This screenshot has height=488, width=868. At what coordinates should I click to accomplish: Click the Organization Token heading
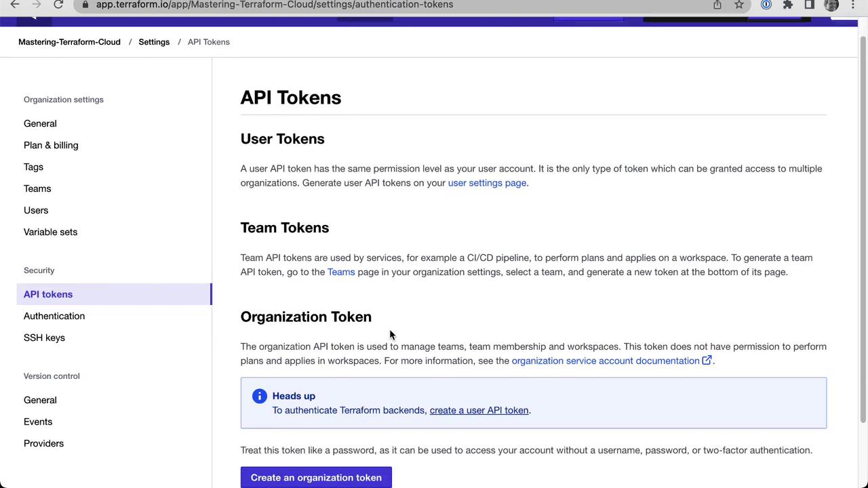[306, 317]
